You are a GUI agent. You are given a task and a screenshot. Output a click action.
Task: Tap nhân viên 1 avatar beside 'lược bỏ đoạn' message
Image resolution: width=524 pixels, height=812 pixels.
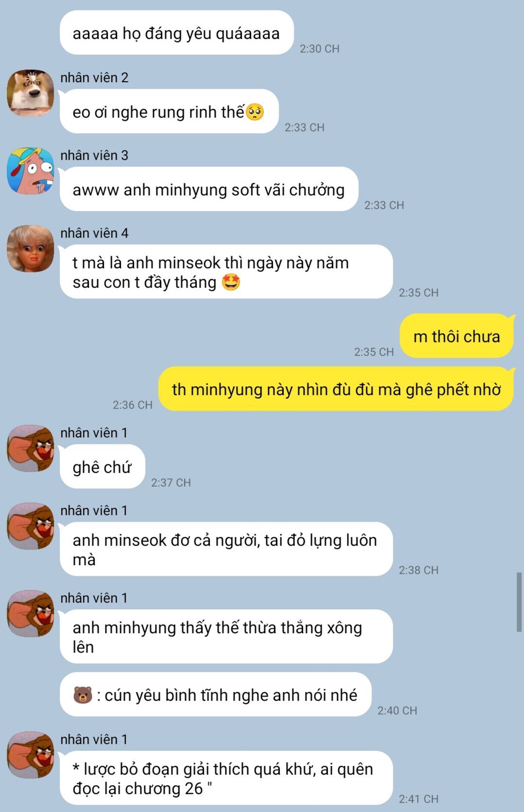click(x=31, y=755)
